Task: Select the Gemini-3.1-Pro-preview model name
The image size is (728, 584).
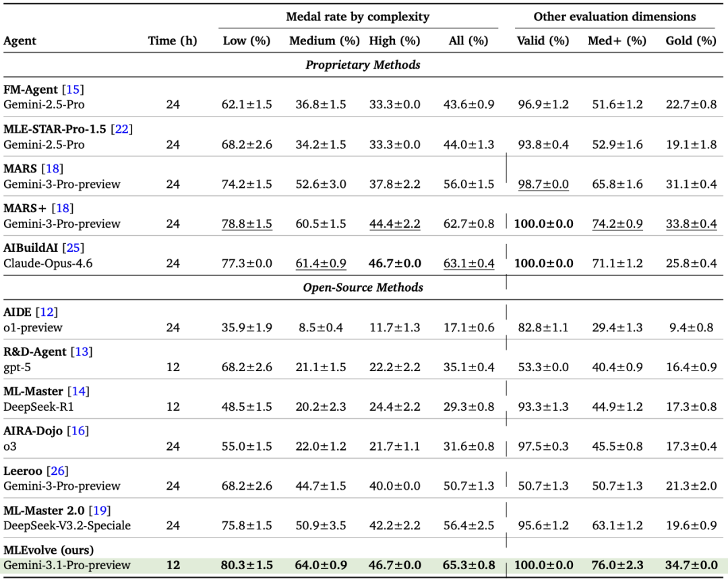Action: (67, 565)
